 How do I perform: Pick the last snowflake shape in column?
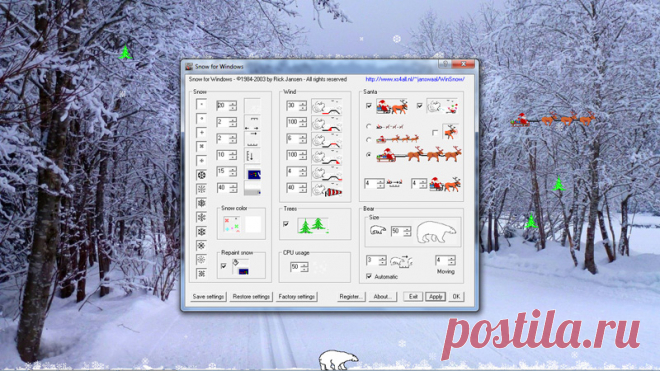201,274
